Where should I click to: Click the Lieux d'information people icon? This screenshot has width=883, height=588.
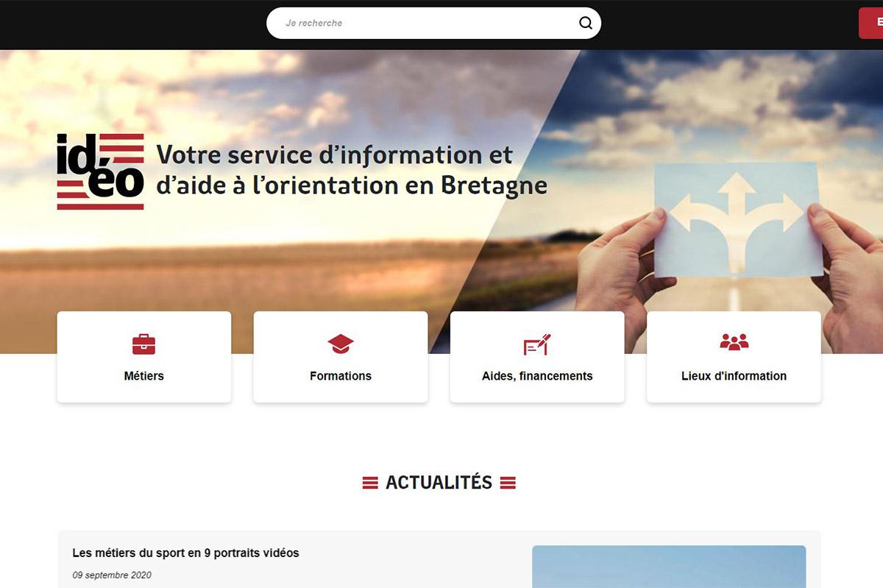(734, 342)
